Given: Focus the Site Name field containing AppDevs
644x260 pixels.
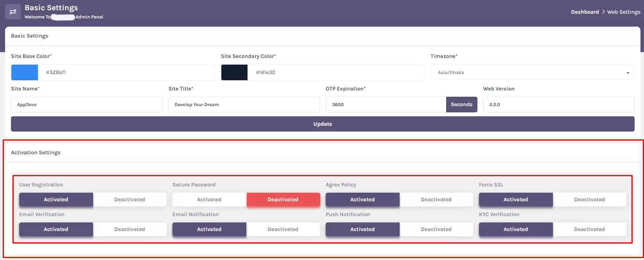Looking at the screenshot, I should point(86,105).
